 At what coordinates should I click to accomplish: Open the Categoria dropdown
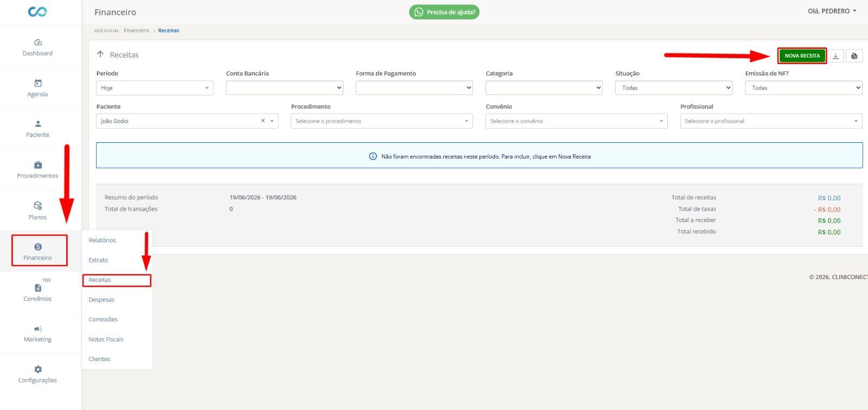click(x=544, y=88)
